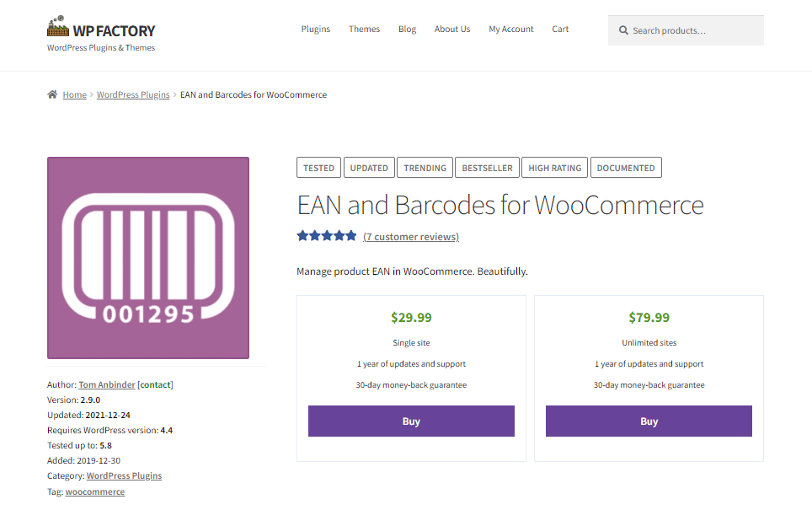Click 'WordPress Plugins & Themes' tagline
The image size is (812, 510).
pyautogui.click(x=101, y=48)
